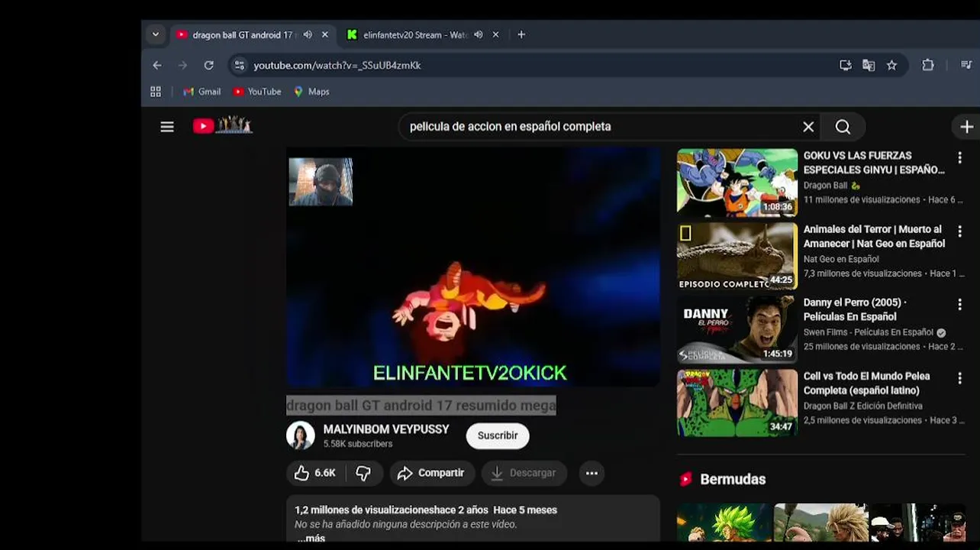
Task: View site information icon in address bar
Action: (240, 66)
